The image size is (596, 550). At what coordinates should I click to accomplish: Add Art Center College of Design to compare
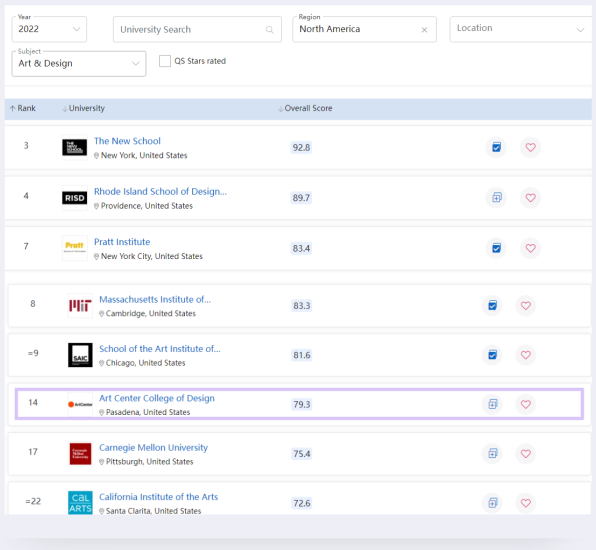tap(493, 404)
